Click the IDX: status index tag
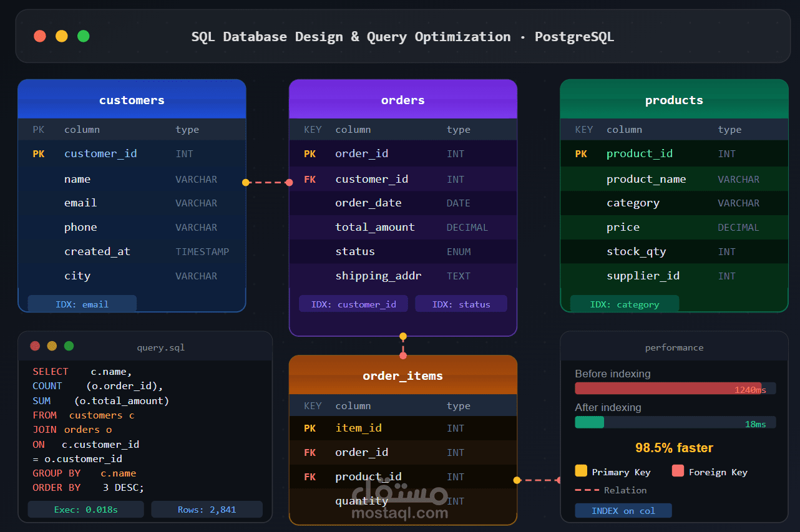The image size is (800, 532). (461, 304)
